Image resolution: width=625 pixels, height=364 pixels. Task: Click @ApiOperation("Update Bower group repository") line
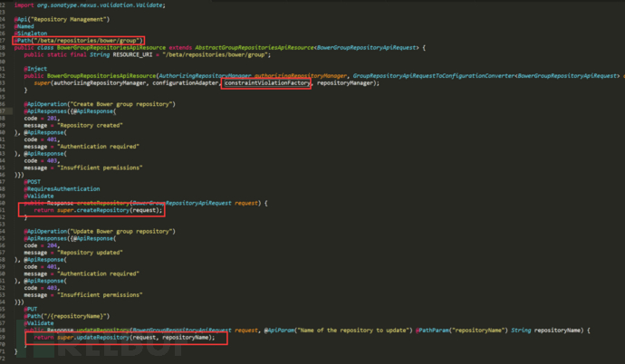pos(100,232)
